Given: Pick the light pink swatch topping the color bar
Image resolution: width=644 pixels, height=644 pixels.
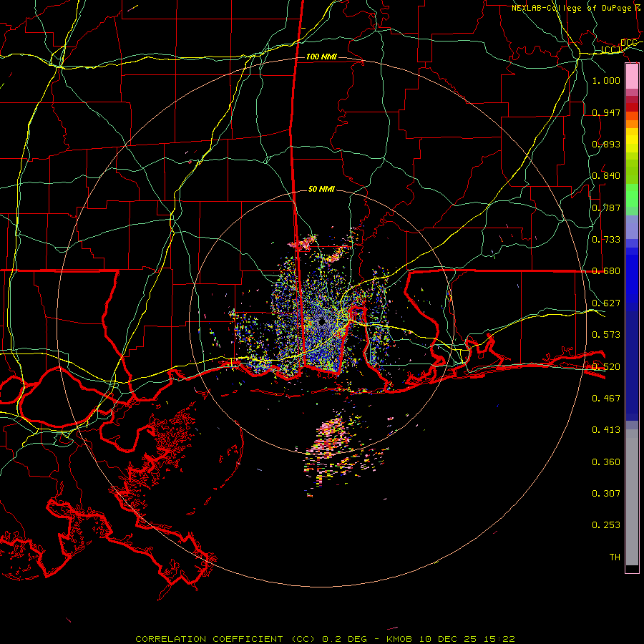Looking at the screenshot, I should click(632, 77).
